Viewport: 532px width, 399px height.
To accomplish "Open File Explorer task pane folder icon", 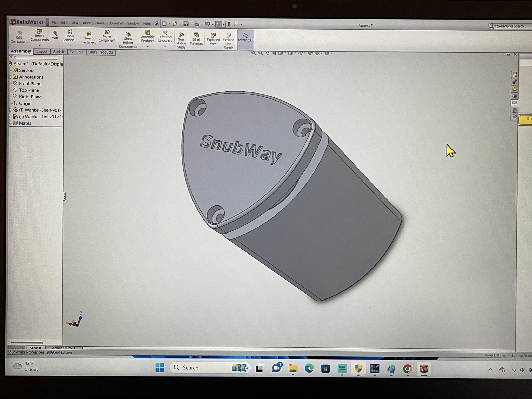I will (514, 89).
